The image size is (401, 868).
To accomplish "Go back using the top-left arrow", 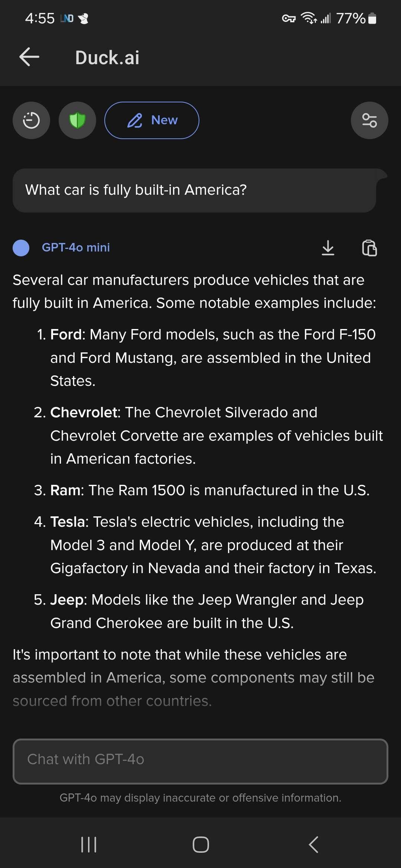I will pyautogui.click(x=29, y=57).
